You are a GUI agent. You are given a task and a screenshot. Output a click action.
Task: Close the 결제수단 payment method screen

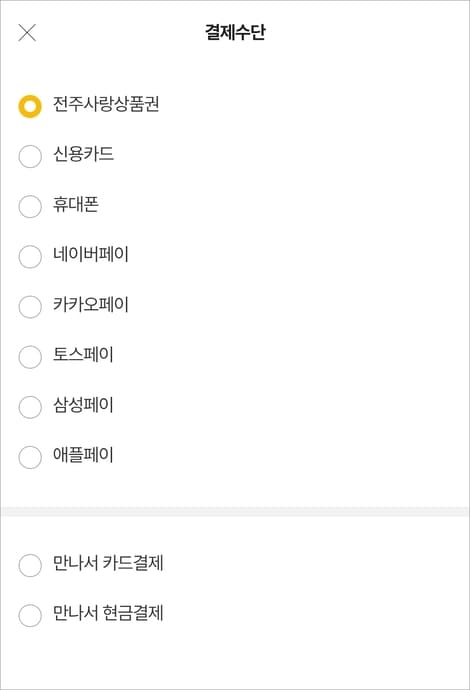pyautogui.click(x=27, y=33)
